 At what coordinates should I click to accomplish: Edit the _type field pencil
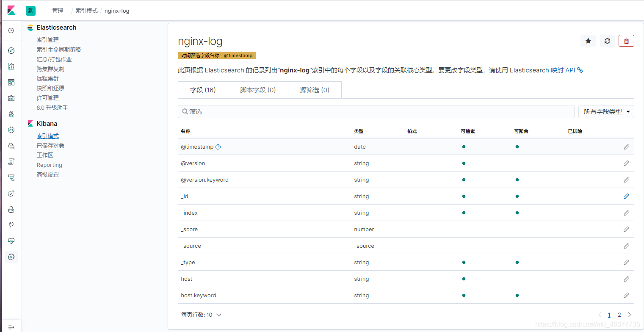[x=626, y=262]
